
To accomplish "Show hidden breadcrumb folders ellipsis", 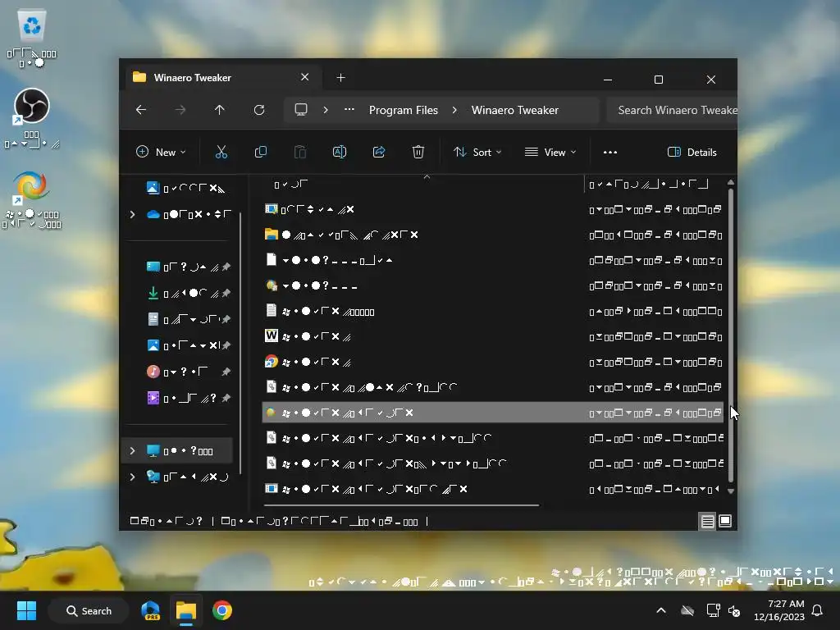I will pos(349,109).
